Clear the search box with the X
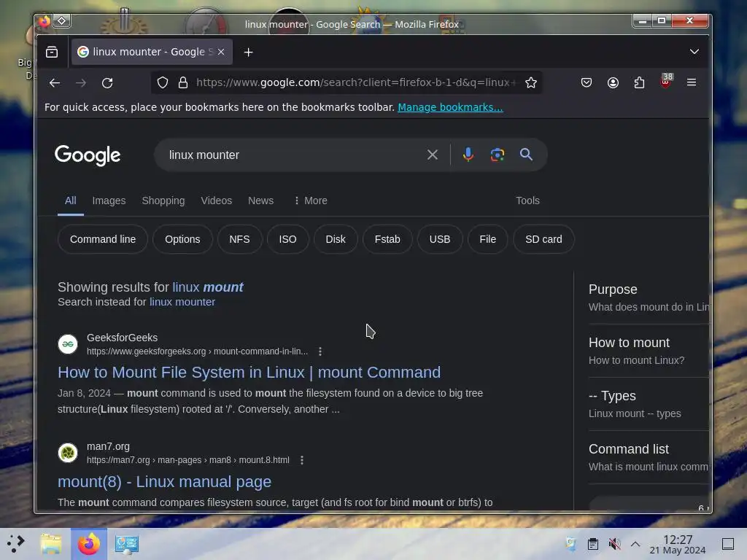 coord(433,155)
